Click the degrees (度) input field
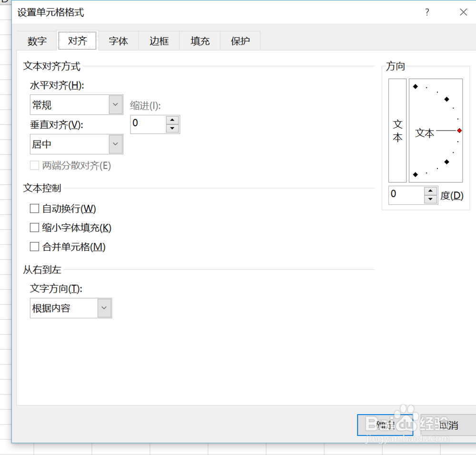The height and width of the screenshot is (455, 476). tap(406, 195)
